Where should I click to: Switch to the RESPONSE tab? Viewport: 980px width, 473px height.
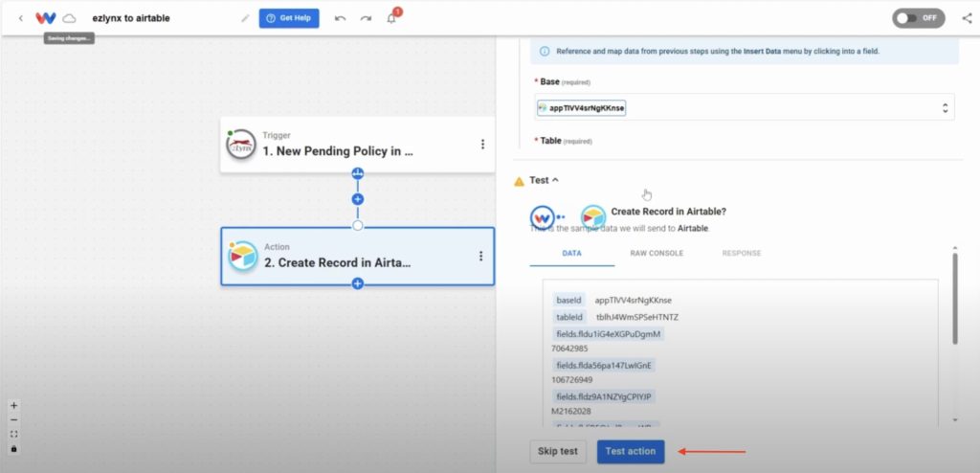[742, 254]
